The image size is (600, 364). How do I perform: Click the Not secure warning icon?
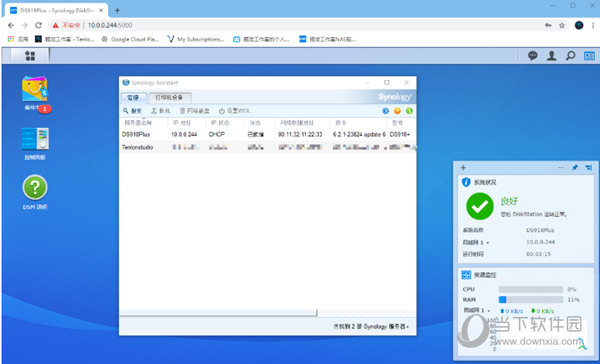[55, 25]
